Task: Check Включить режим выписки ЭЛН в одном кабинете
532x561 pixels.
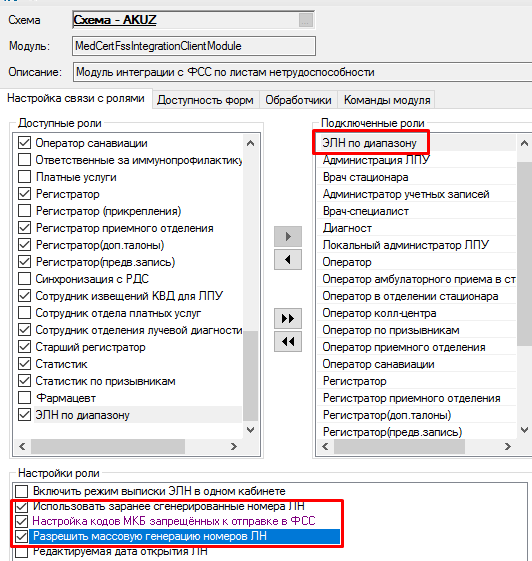Action: point(21,491)
